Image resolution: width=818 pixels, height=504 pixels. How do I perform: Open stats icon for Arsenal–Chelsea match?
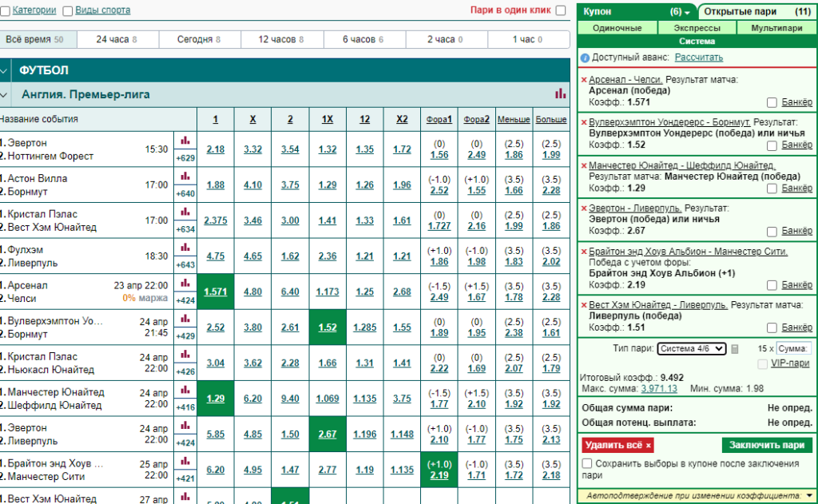pos(185,284)
